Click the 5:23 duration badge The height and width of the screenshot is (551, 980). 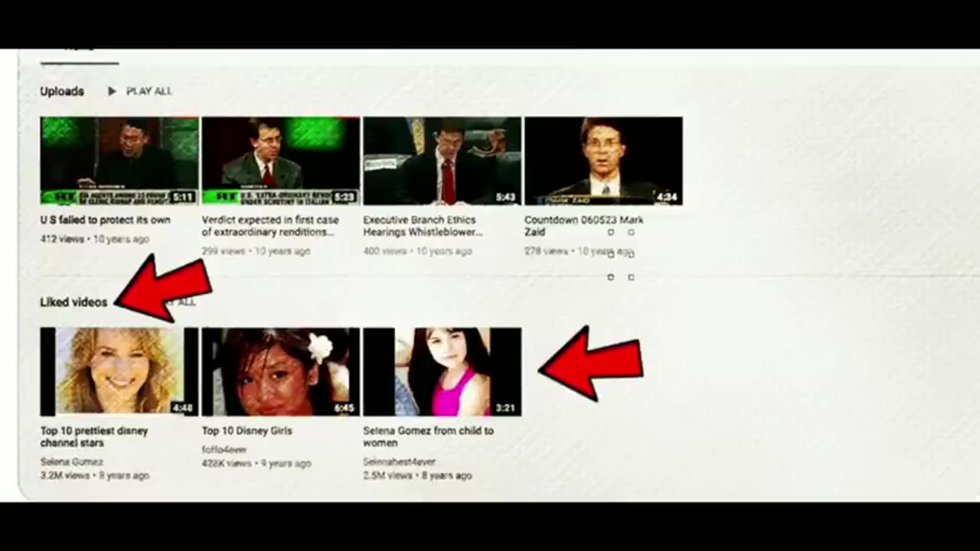point(345,197)
